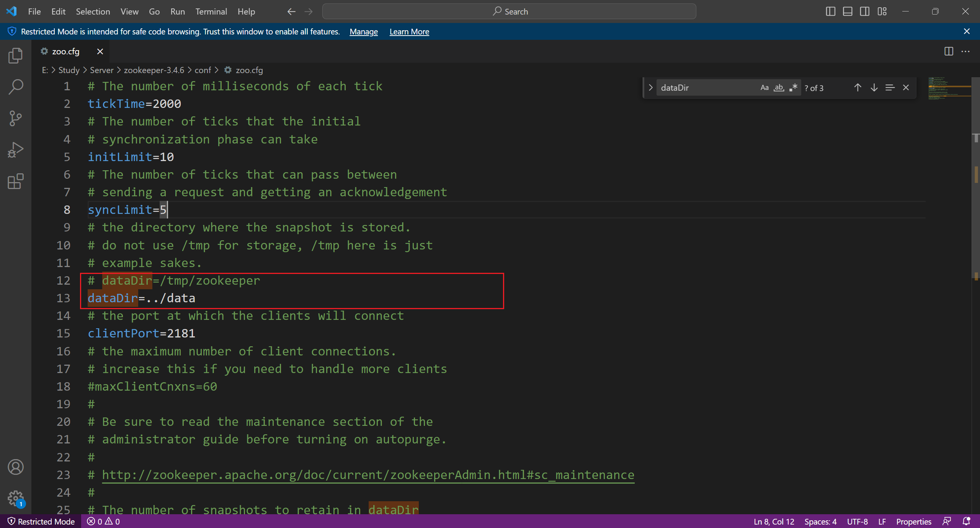The width and height of the screenshot is (980, 528).
Task: Click Manage link in trust banner
Action: (363, 31)
